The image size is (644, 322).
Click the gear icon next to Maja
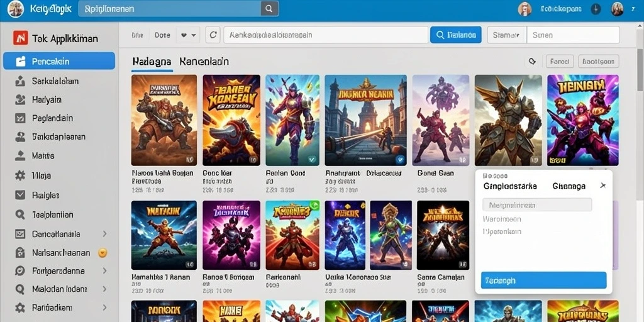[20, 176]
